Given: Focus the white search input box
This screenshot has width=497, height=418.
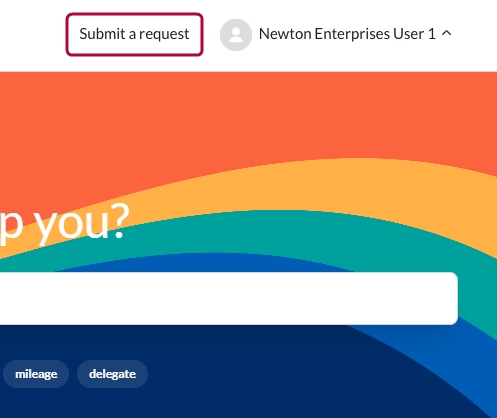Looking at the screenshot, I should click(229, 298).
